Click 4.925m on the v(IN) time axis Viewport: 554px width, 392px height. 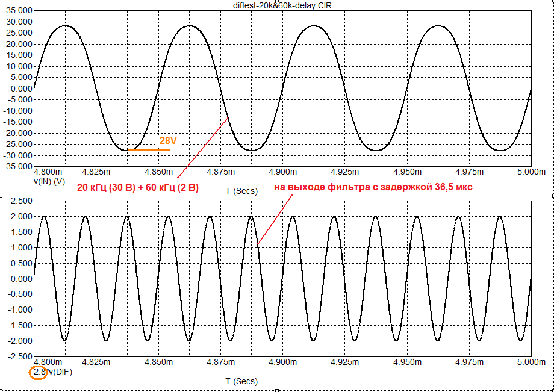345,172
